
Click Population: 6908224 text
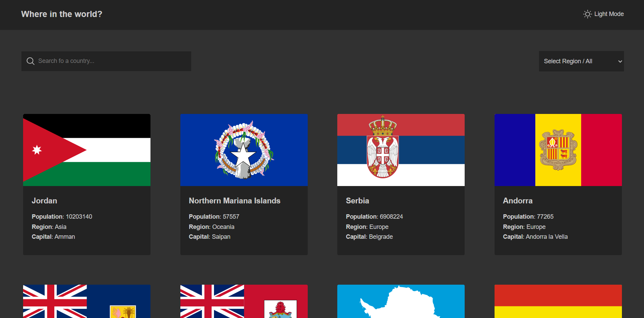tap(374, 217)
